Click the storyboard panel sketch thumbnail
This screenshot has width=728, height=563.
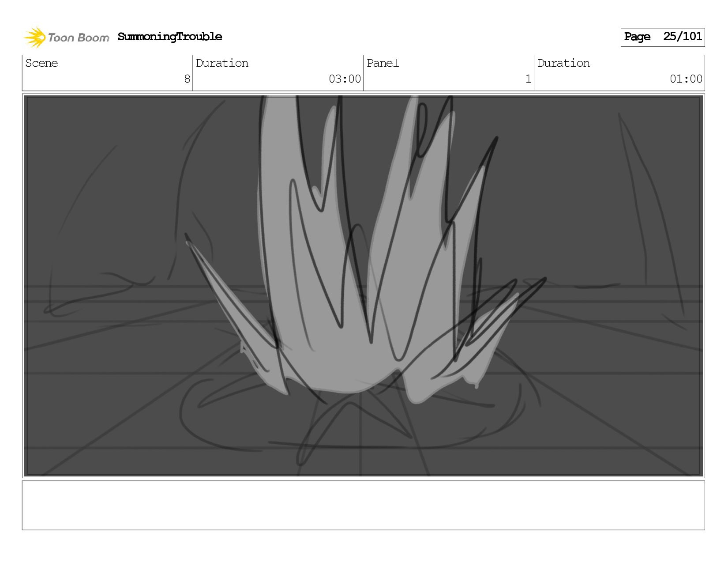click(x=363, y=286)
